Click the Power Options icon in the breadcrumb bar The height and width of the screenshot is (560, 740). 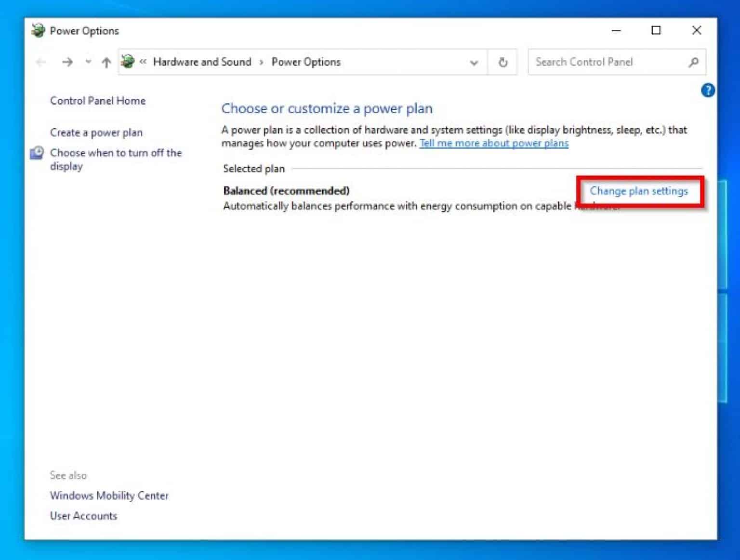[128, 62]
